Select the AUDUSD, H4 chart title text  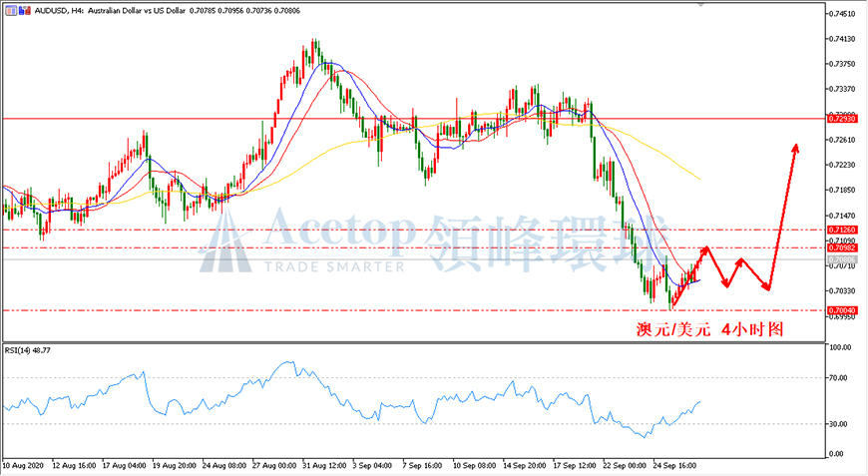pyautogui.click(x=51, y=11)
